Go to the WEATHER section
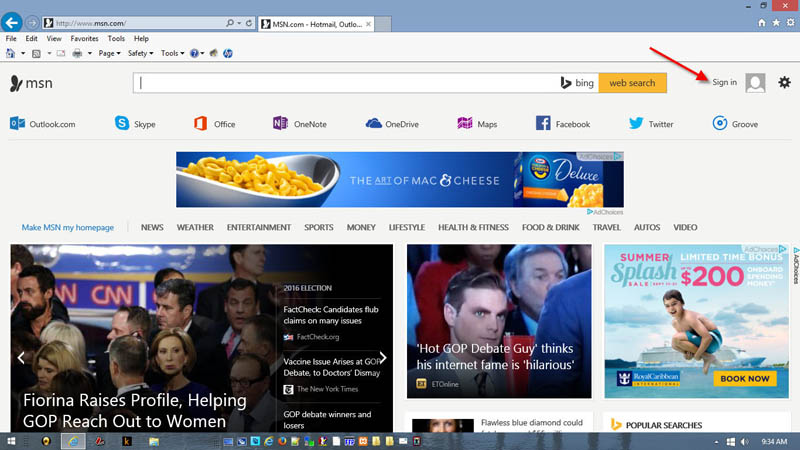Screen dimensions: 800x450 [x=195, y=228]
